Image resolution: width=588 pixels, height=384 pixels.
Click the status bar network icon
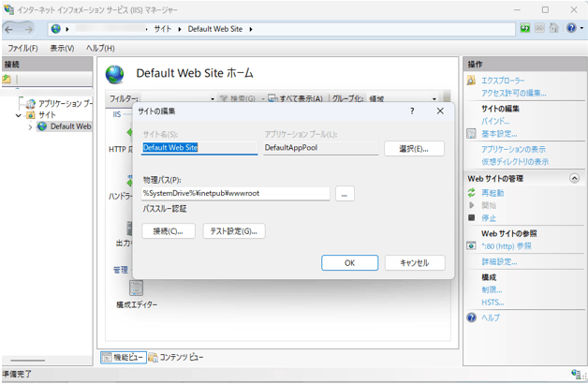(x=576, y=373)
